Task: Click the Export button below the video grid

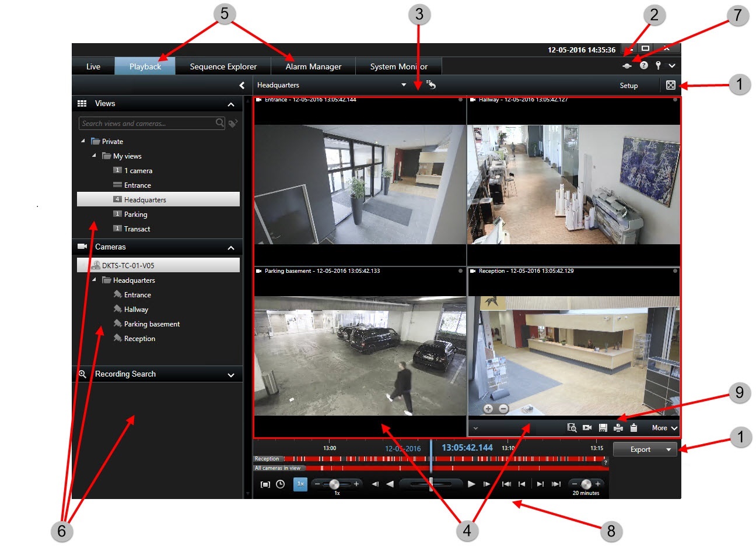Action: click(x=640, y=449)
